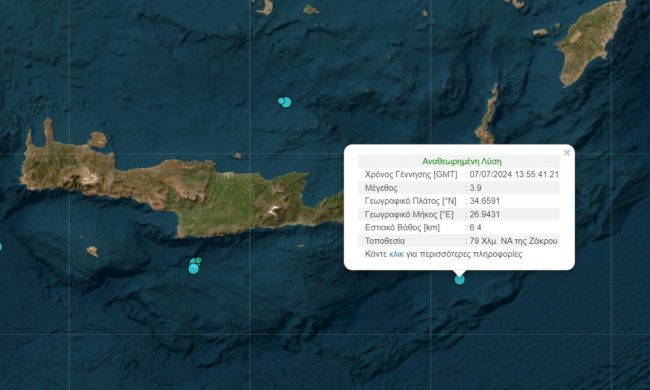This screenshot has height=390, width=650.
Task: Click the Αναθεωρημένη Λύση popup header
Action: [x=461, y=161]
